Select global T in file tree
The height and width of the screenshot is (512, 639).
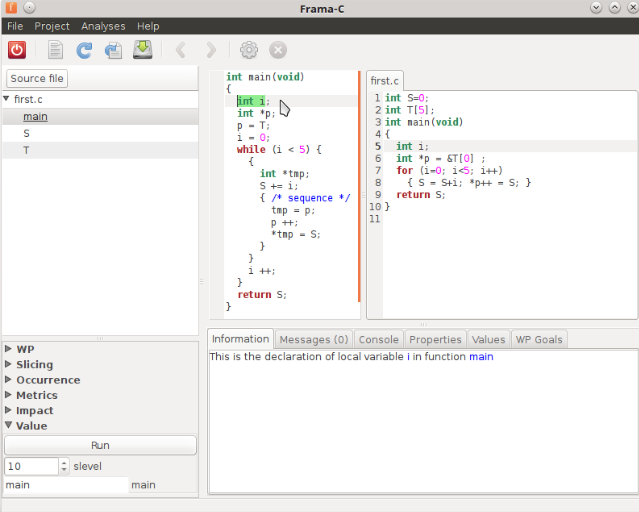[x=26, y=150]
